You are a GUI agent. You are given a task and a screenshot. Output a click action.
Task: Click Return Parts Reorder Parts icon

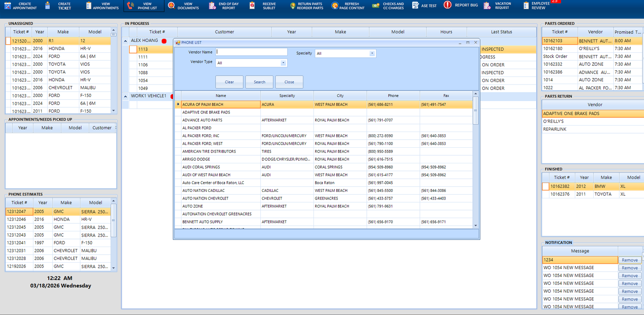pos(293,6)
